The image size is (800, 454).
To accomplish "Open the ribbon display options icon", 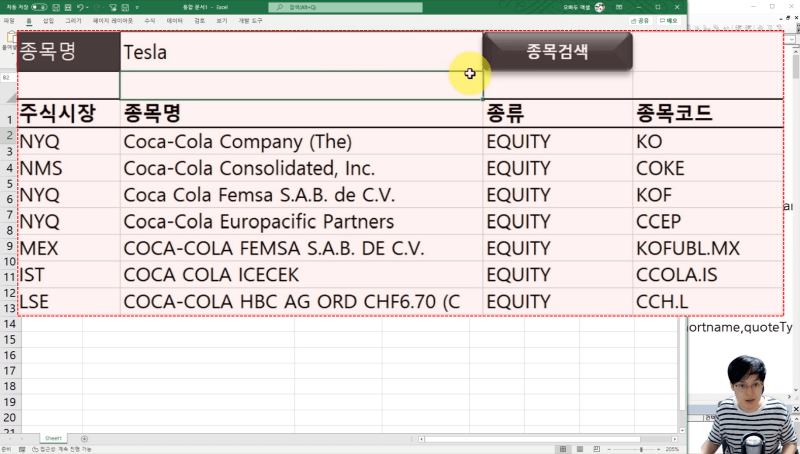I will coord(619,7).
